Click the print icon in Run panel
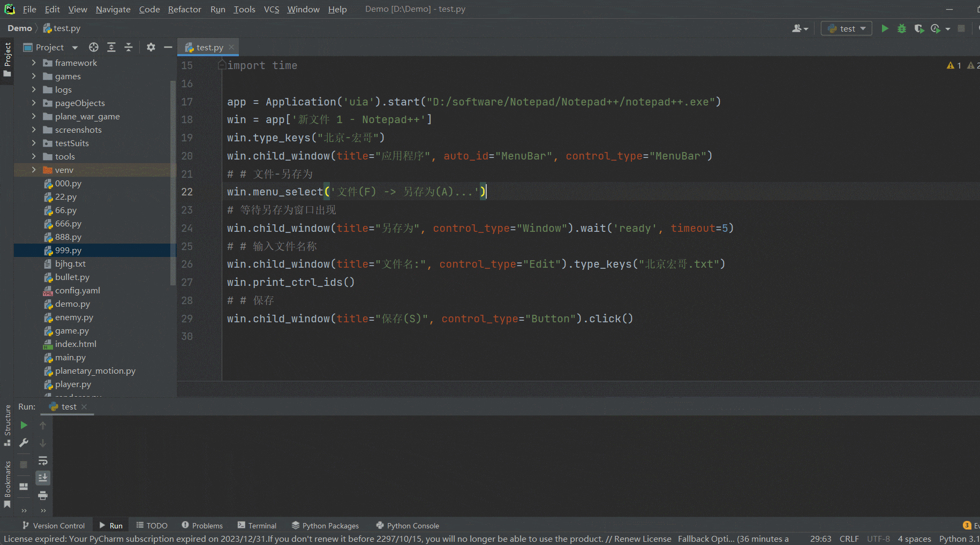 [43, 495]
